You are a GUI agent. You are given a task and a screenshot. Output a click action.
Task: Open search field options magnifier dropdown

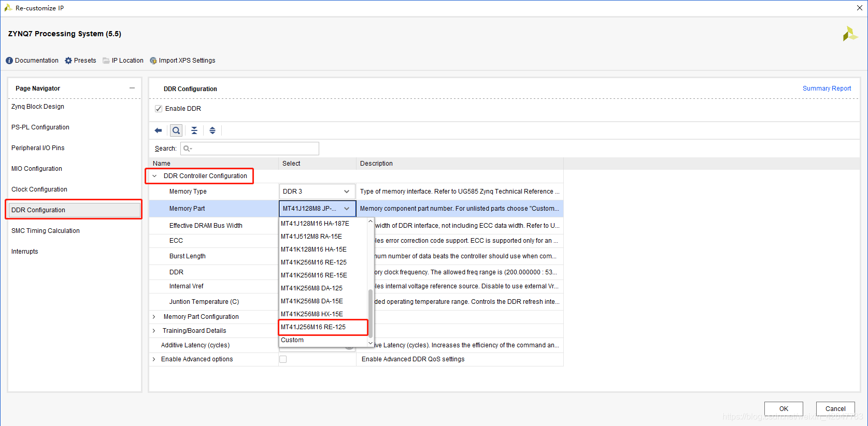tap(188, 149)
